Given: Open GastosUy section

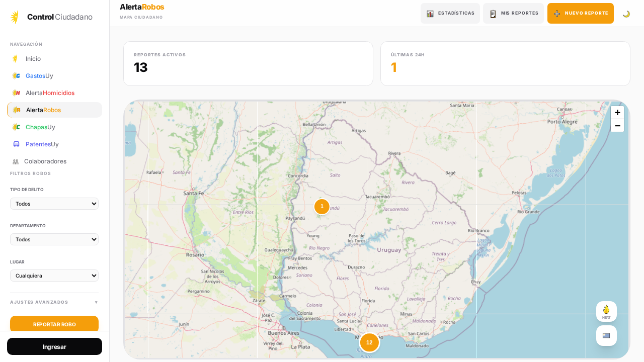Looking at the screenshot, I should pyautogui.click(x=54, y=76).
